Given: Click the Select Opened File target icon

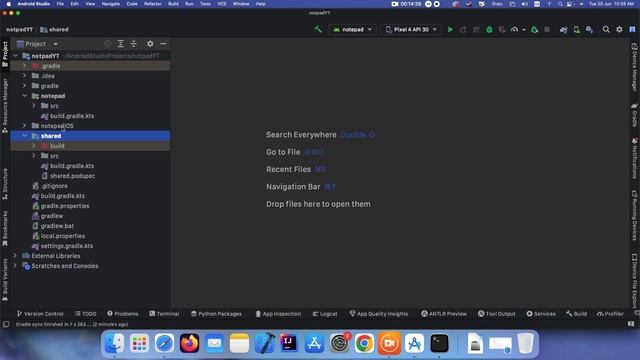Looking at the screenshot, I should [x=107, y=44].
